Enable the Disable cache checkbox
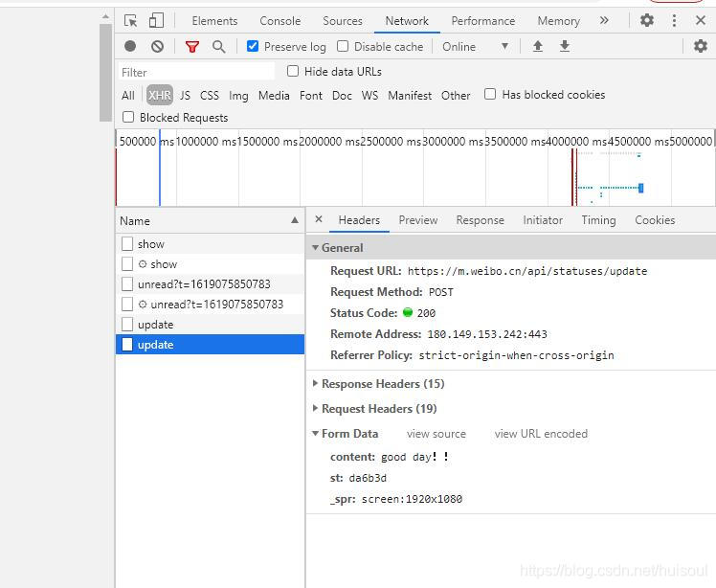Image resolution: width=716 pixels, height=588 pixels. click(x=343, y=46)
